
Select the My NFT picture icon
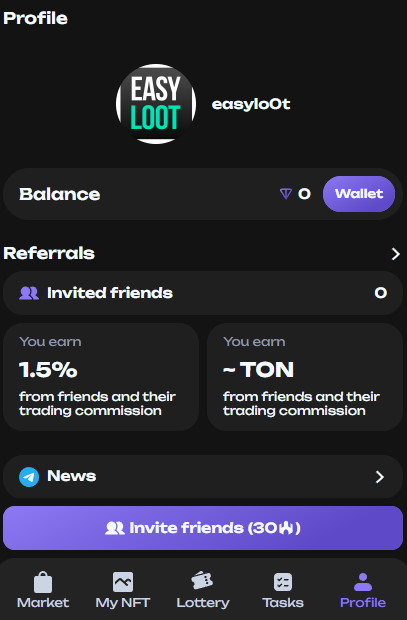123,582
